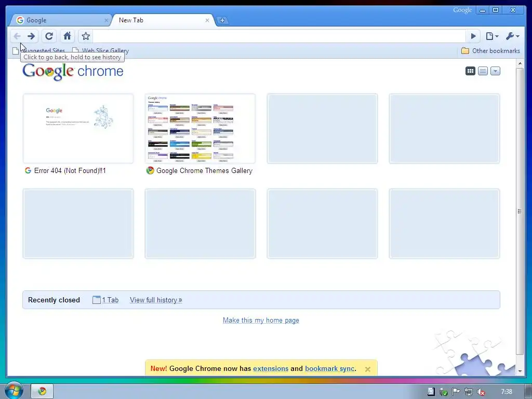This screenshot has width=532, height=399.
Task: Close the Google tab
Action: pos(106,20)
